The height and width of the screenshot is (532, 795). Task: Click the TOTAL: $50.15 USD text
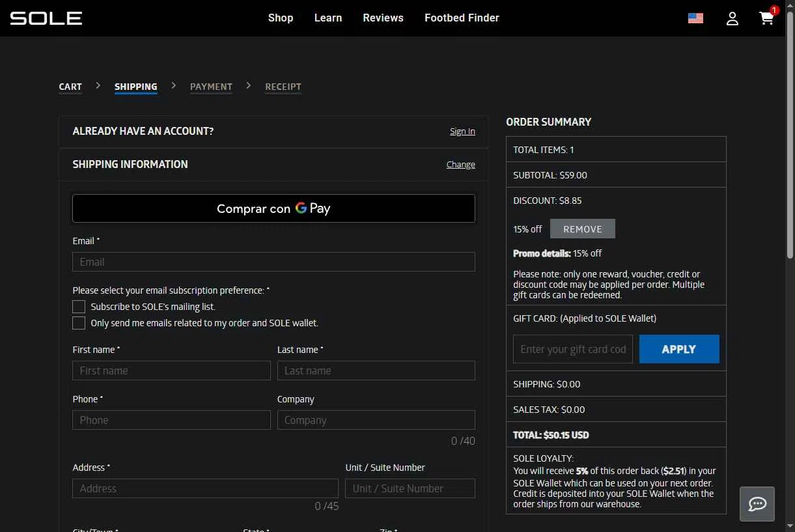pyautogui.click(x=551, y=435)
